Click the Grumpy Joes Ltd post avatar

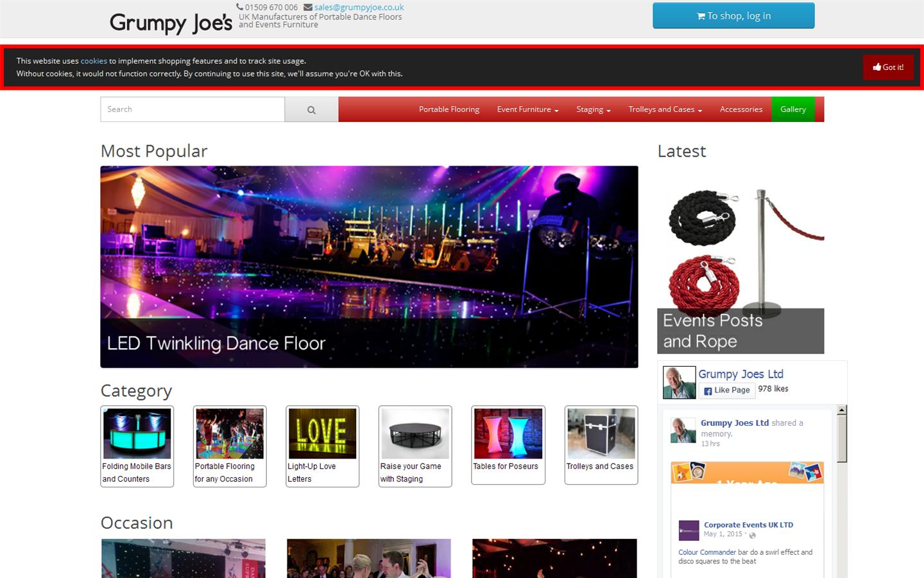[x=683, y=430]
